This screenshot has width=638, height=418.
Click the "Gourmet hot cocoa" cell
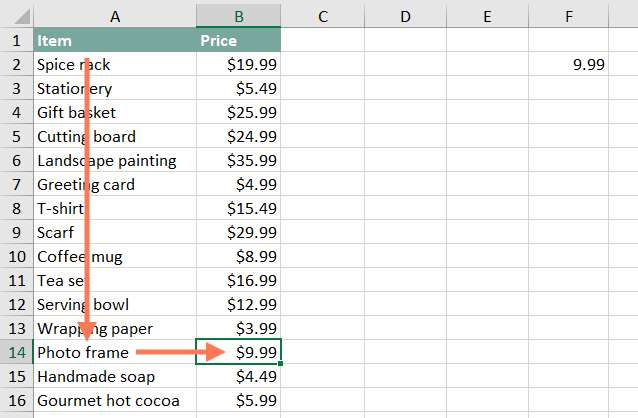tap(100, 400)
